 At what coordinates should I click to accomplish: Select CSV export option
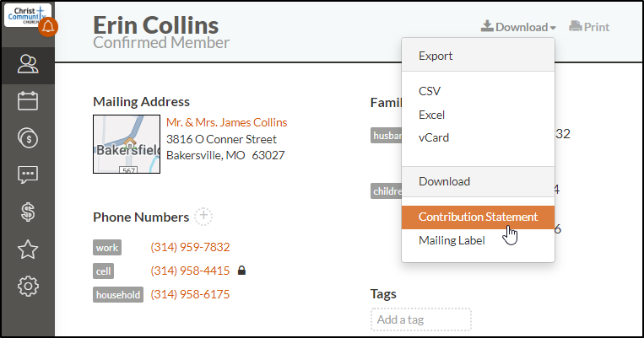coord(430,91)
